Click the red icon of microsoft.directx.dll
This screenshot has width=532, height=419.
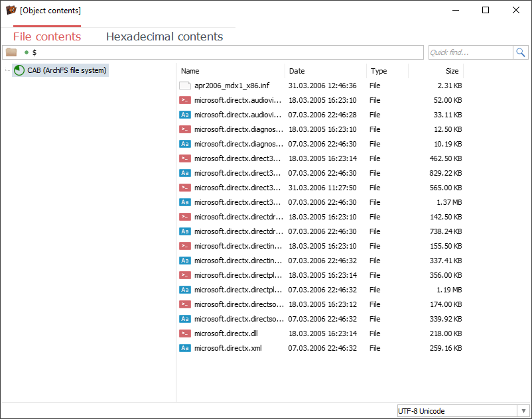[x=185, y=333]
